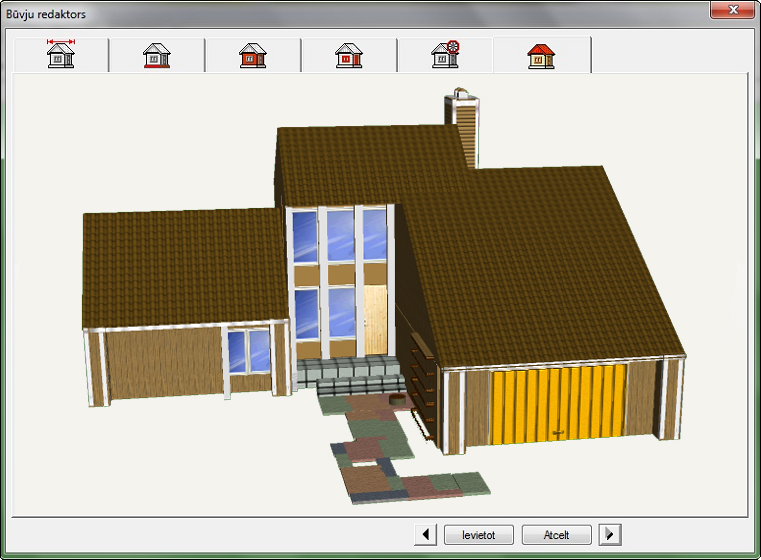Open the tab with the red windows and door house

pyautogui.click(x=349, y=54)
